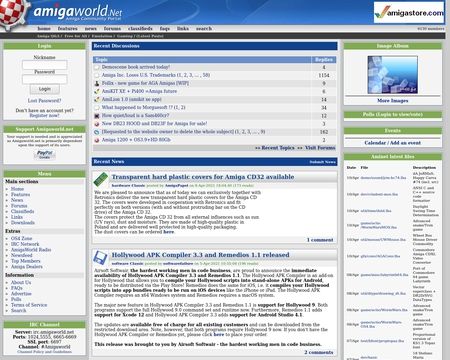Open features in the top navigation
The width and height of the screenshot is (450, 360).
coord(68,29)
